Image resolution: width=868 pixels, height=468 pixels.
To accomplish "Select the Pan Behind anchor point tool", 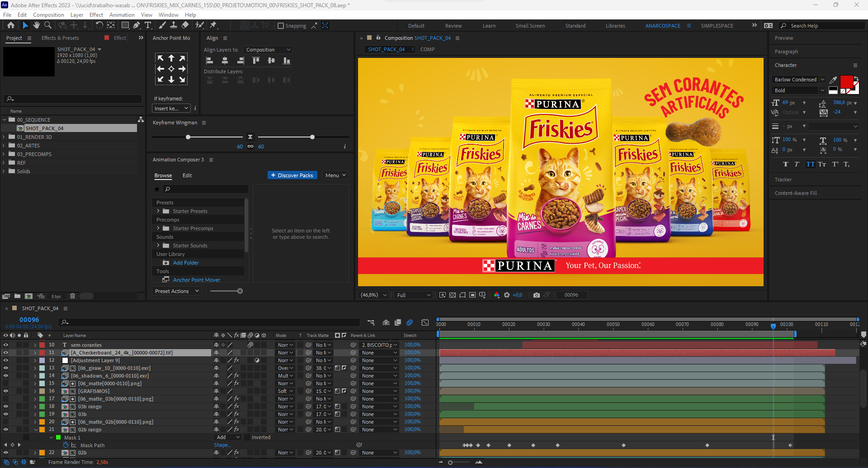I will (x=111, y=25).
